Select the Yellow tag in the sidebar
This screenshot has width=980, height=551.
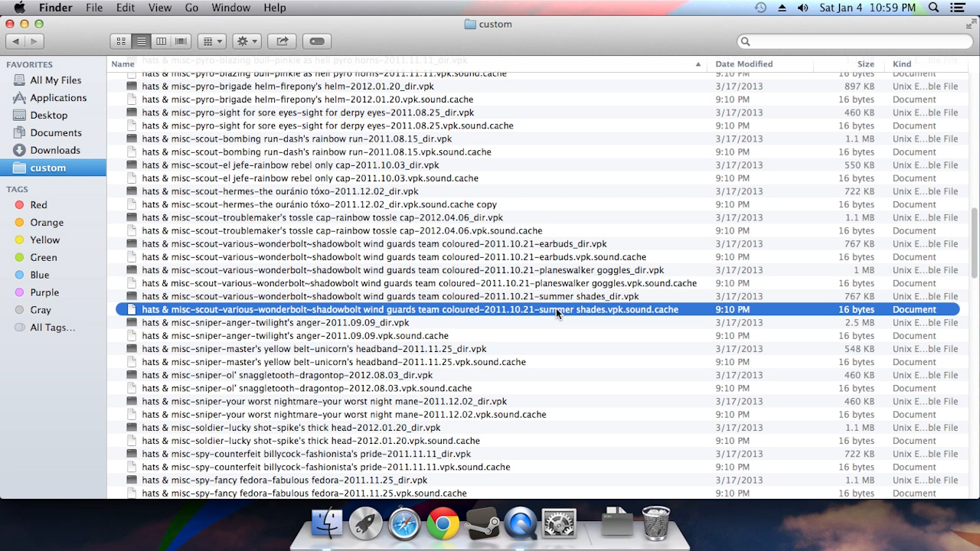[44, 240]
